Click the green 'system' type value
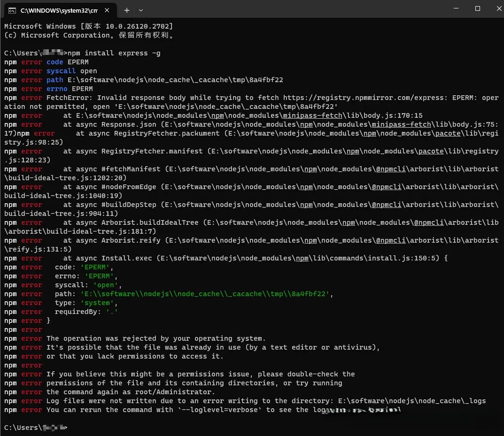This screenshot has height=436, width=504. point(97,303)
